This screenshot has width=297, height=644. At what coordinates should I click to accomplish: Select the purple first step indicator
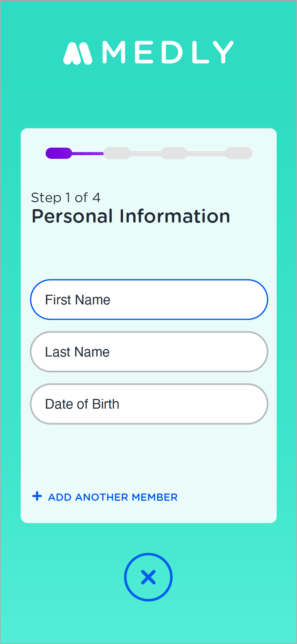[x=59, y=153]
